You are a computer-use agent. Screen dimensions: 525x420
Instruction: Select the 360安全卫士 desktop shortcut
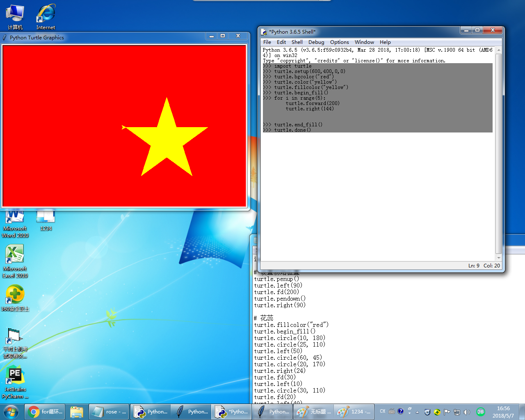point(15,298)
